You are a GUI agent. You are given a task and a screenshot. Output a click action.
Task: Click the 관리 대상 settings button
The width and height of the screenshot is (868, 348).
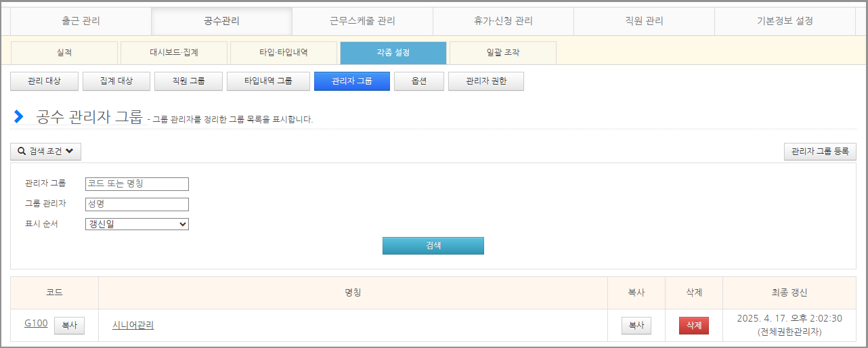point(45,81)
